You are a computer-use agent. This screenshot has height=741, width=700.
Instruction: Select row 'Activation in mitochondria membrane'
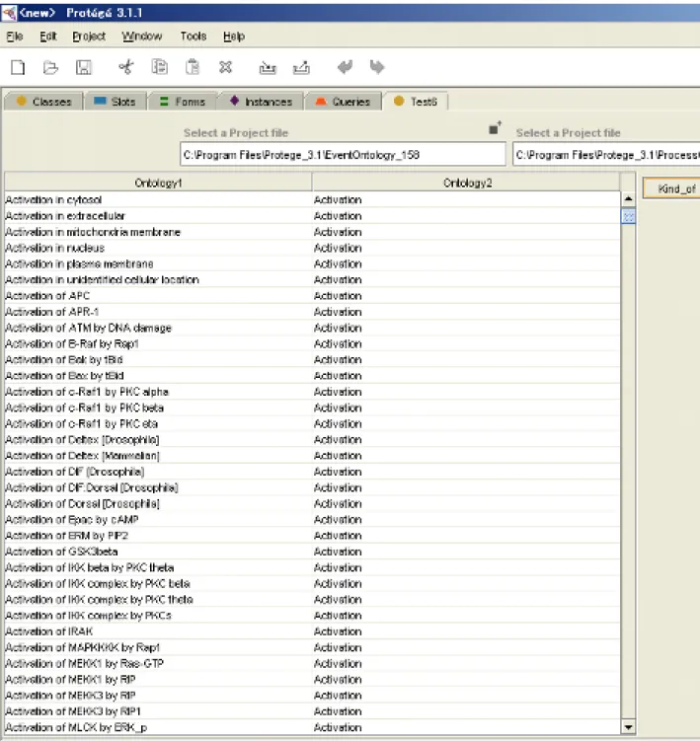point(312,232)
